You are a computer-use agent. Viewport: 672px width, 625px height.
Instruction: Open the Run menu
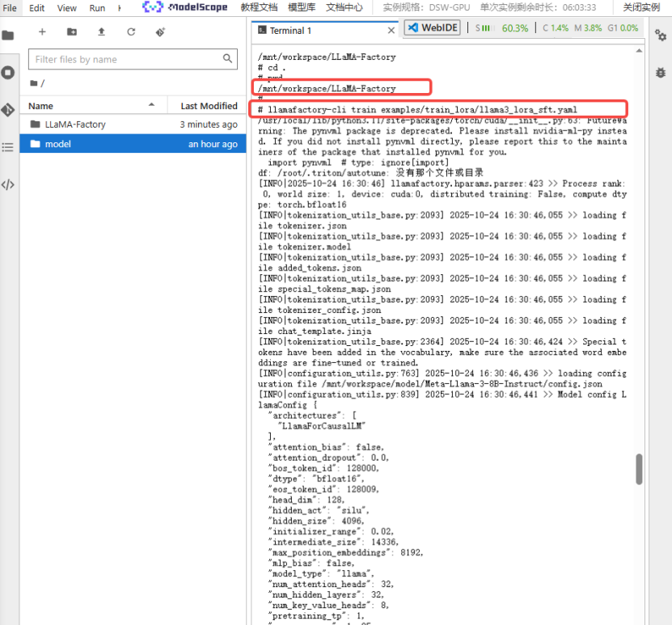[x=97, y=8]
